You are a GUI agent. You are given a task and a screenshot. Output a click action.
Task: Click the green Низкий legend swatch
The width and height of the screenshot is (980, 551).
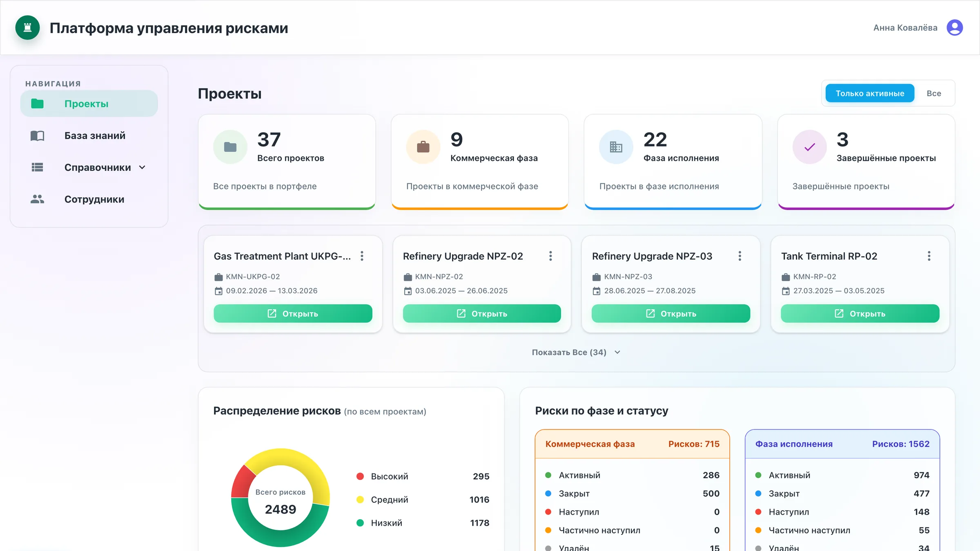click(x=360, y=523)
